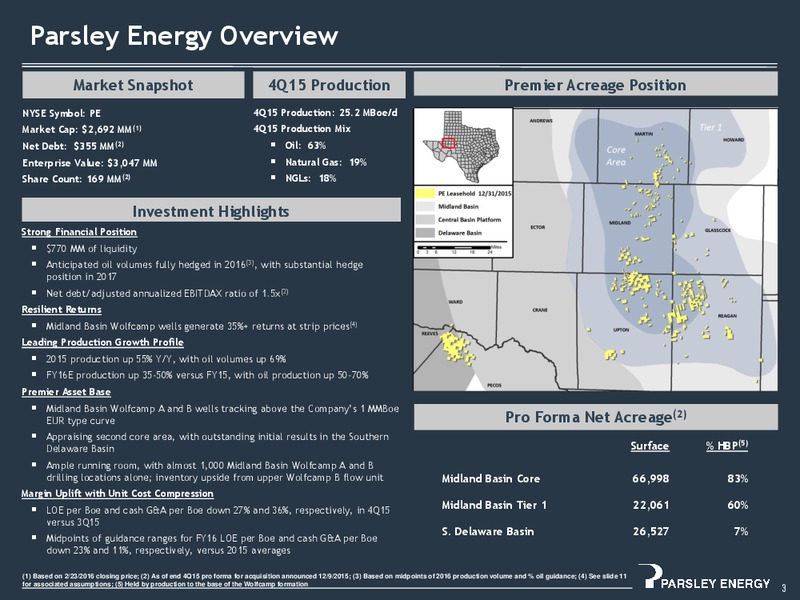Click the REAGAN county label on map
The height and width of the screenshot is (600, 800).
click(x=727, y=316)
